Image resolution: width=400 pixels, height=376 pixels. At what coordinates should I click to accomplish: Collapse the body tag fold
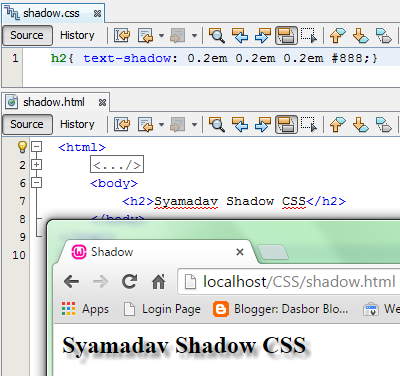(x=36, y=182)
